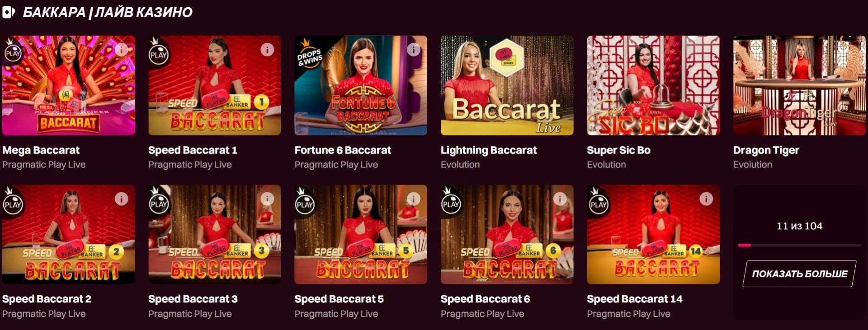Click the 11 из 104 progress bar

tap(799, 245)
